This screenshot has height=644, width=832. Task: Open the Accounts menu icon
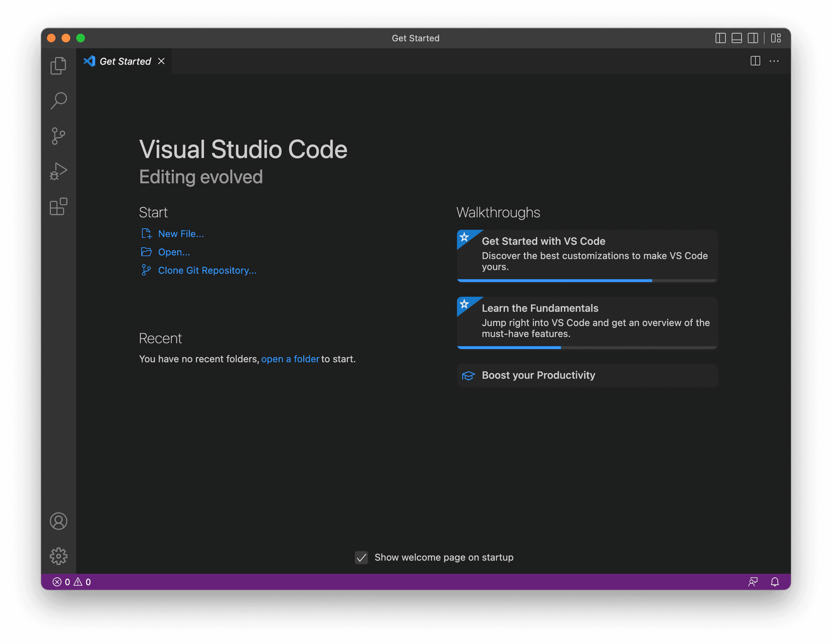(58, 521)
